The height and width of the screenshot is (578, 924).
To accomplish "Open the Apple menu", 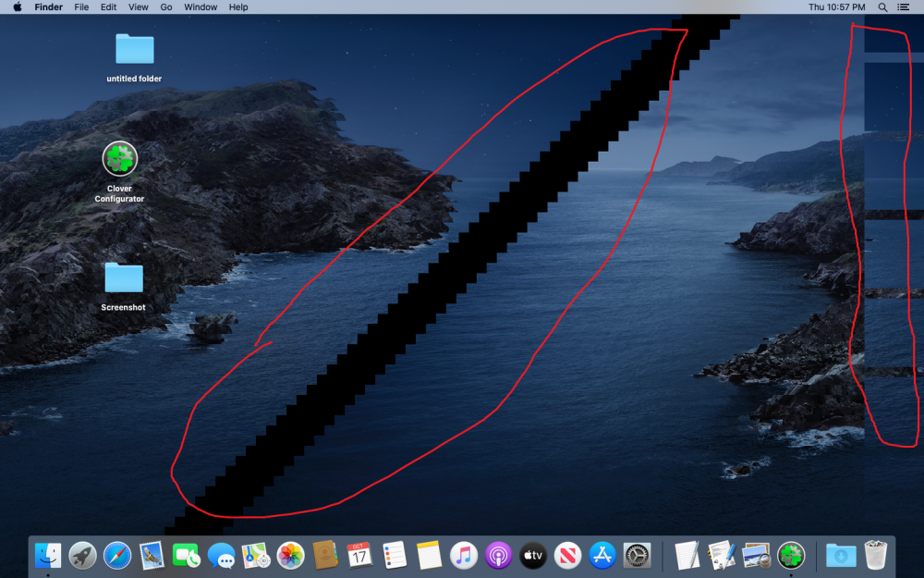I will [x=18, y=7].
